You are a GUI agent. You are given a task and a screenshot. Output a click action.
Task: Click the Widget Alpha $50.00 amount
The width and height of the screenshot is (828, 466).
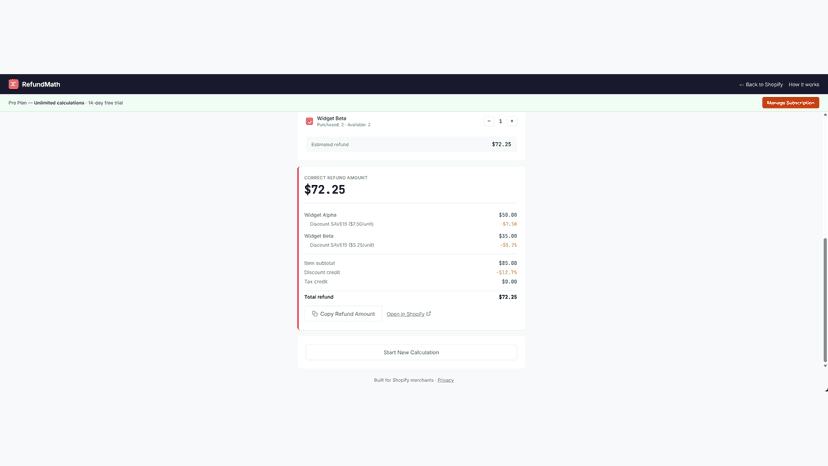tap(507, 215)
